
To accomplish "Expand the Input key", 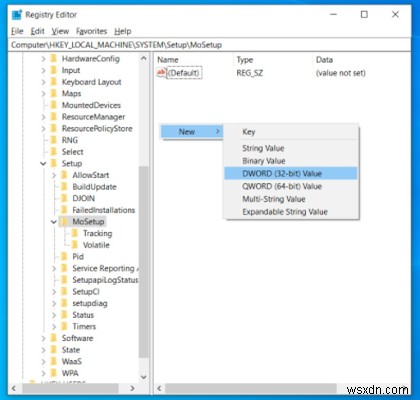I will coord(43,71).
